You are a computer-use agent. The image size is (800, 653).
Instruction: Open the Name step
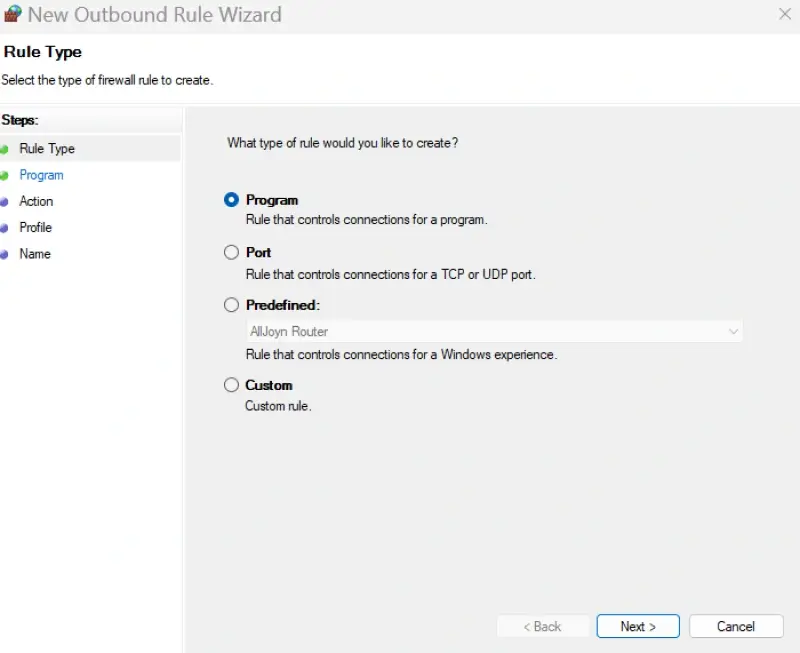click(x=33, y=253)
